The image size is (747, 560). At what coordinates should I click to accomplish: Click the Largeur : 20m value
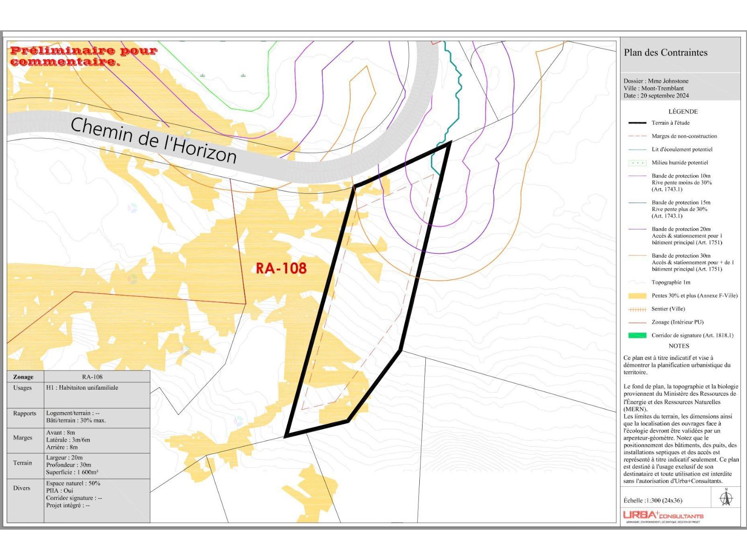click(64, 458)
